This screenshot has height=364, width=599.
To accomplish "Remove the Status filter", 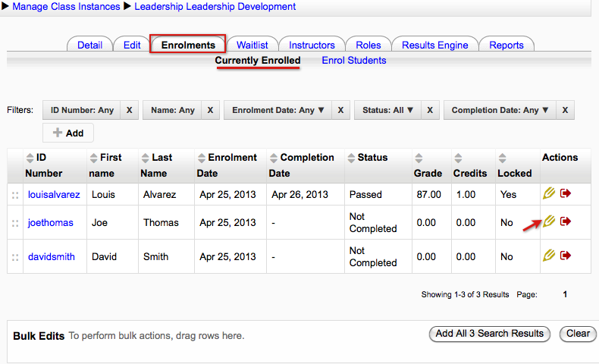I will pos(430,110).
